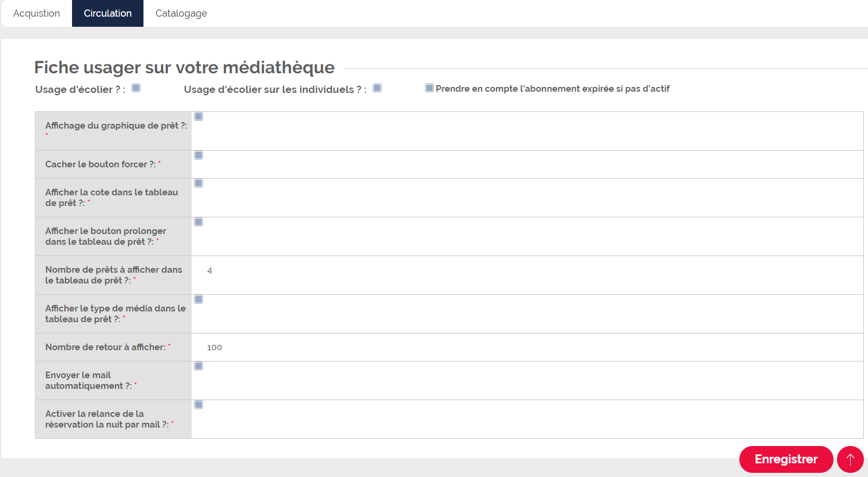Switch to the Acquistion tab
Viewport: 868px width, 477px height.
point(36,13)
